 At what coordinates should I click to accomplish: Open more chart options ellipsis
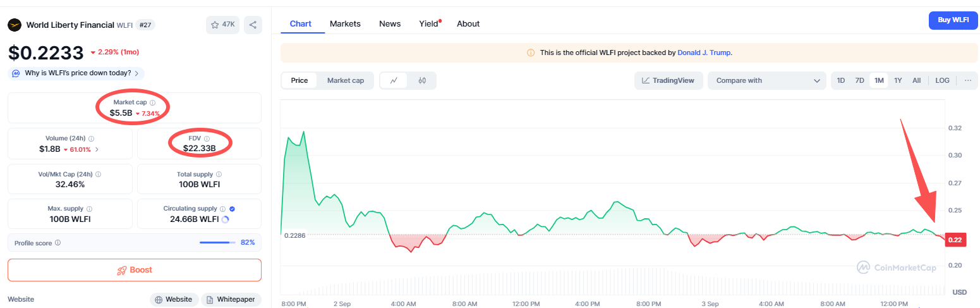[967, 80]
